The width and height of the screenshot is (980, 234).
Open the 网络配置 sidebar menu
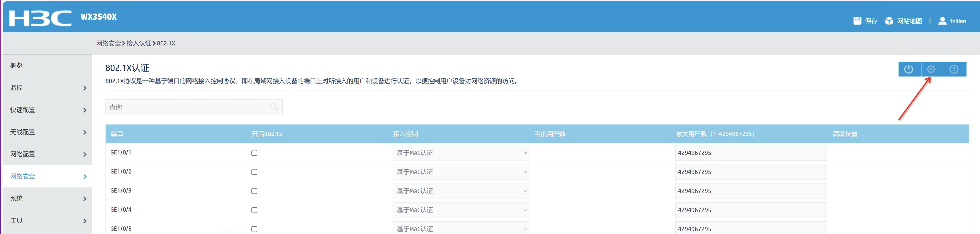tap(47, 154)
